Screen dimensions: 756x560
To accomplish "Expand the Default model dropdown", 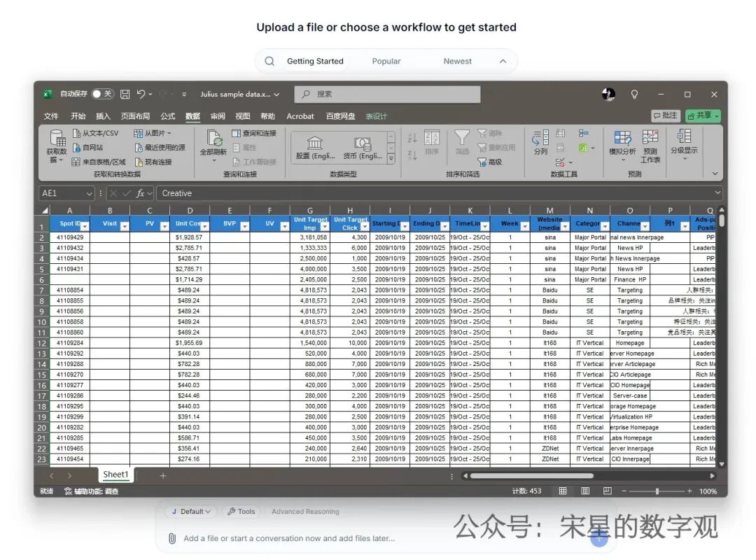I will pyautogui.click(x=191, y=512).
